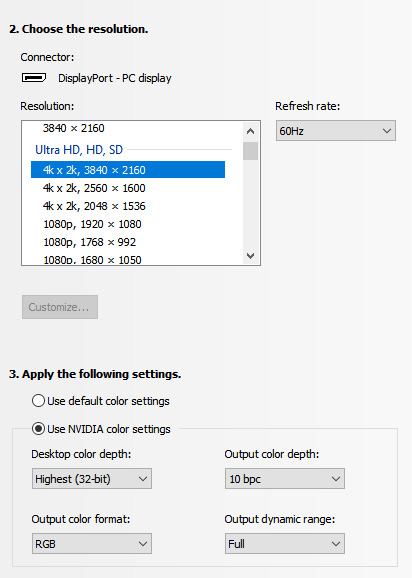
Task: Click the Ultra HD, HD, SD group header
Action: pyautogui.click(x=79, y=150)
